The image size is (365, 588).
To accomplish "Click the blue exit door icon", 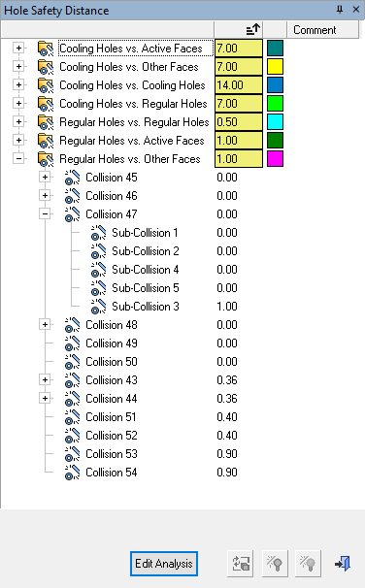I will click(x=343, y=563).
